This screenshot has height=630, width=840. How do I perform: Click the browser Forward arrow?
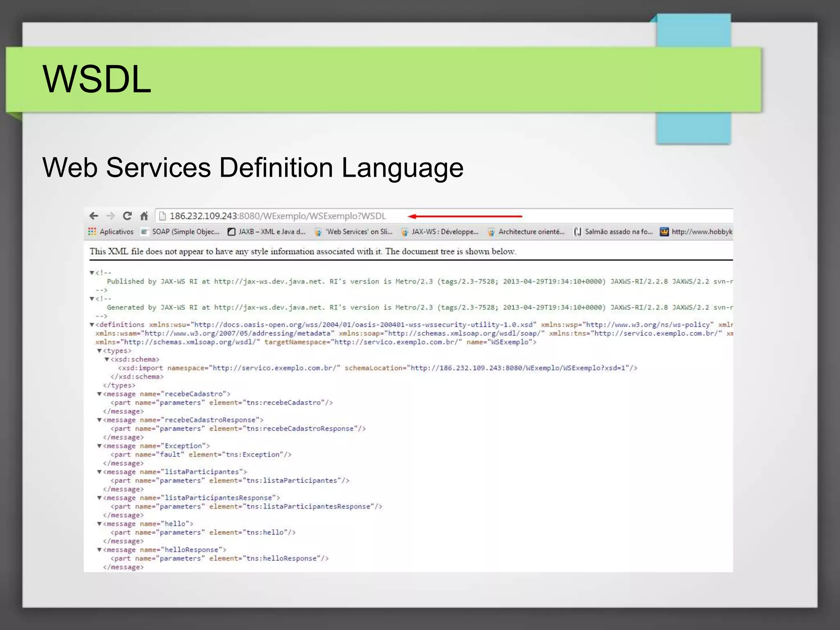point(110,216)
